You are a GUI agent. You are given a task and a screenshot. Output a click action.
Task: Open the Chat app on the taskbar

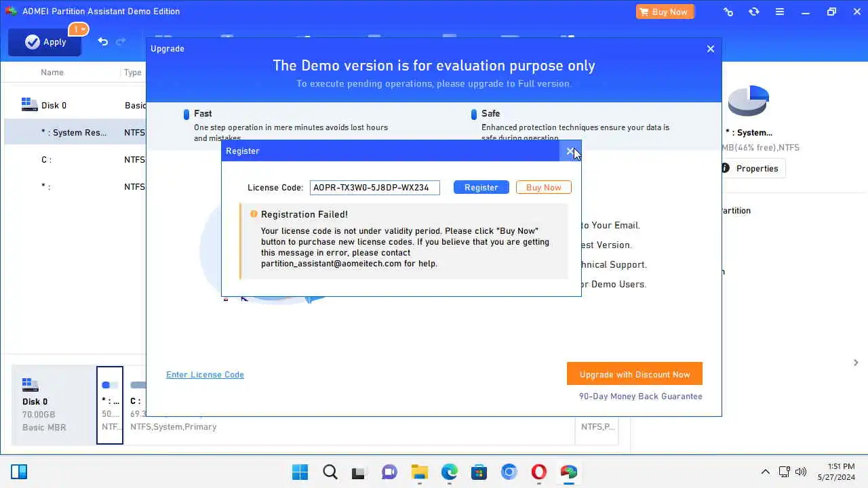click(x=389, y=472)
